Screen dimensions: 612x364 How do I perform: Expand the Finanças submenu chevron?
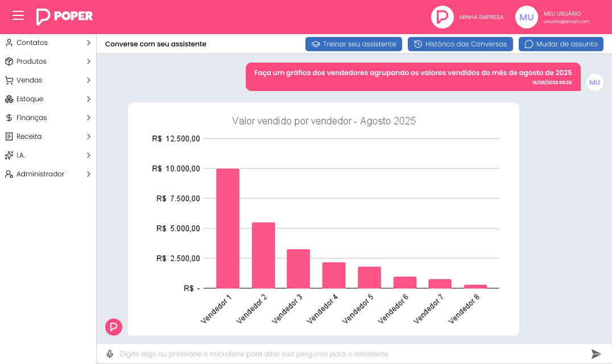pyautogui.click(x=88, y=118)
